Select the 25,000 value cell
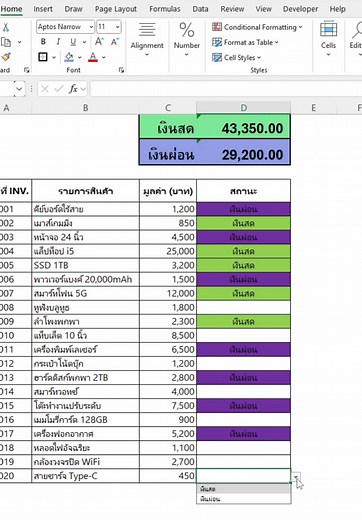The height and width of the screenshot is (520, 362). click(x=168, y=251)
